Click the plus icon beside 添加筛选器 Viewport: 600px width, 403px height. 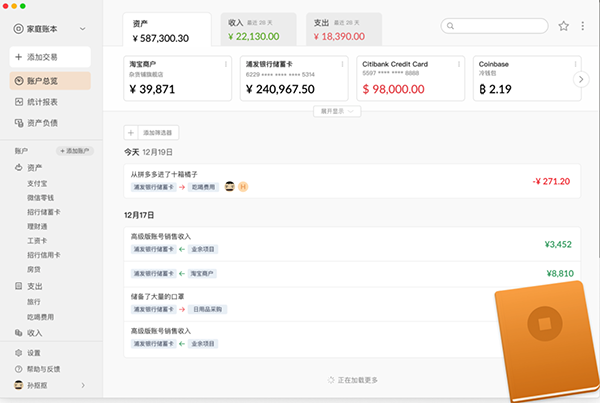point(131,133)
